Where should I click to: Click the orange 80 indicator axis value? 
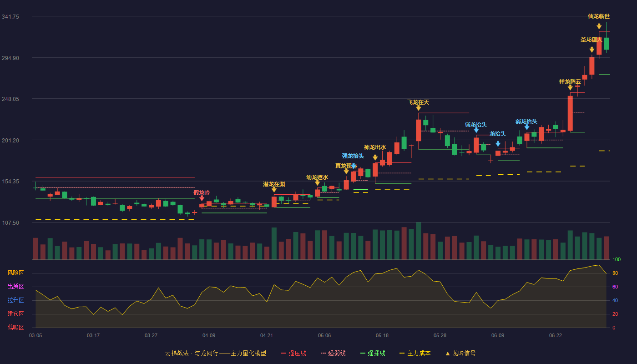coord(615,273)
